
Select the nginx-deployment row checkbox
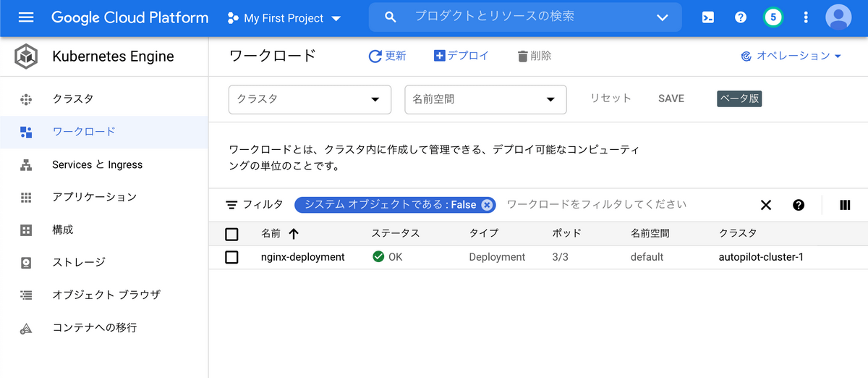(231, 257)
